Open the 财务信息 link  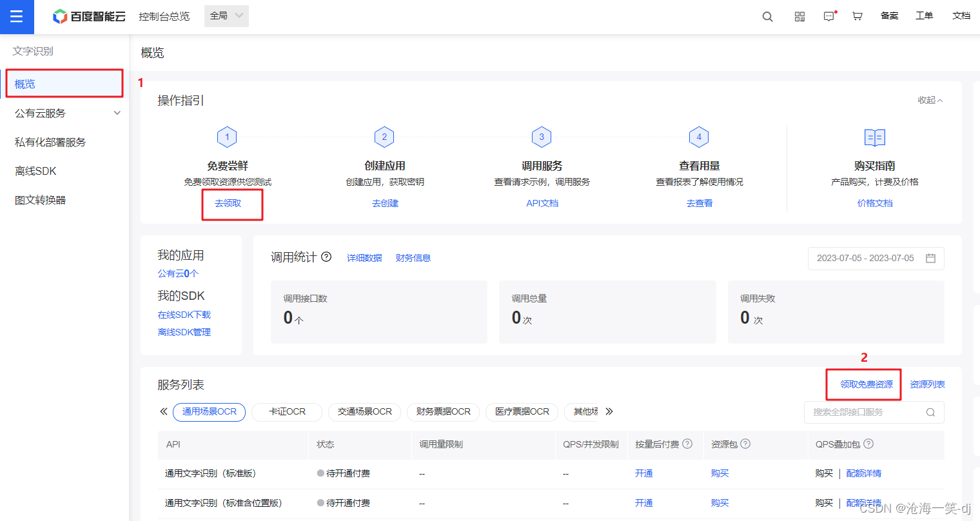coord(413,258)
